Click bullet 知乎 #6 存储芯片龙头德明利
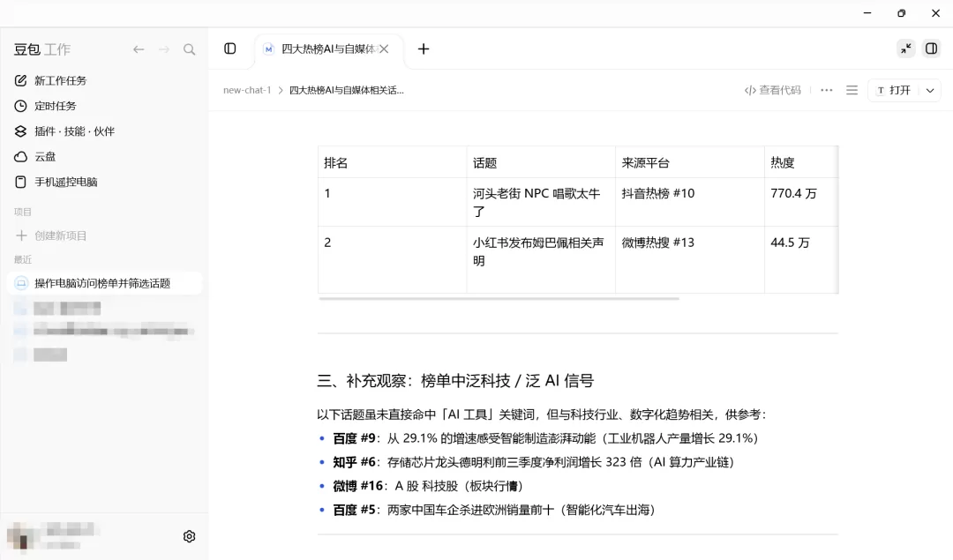953x560 pixels. pyautogui.click(x=534, y=462)
